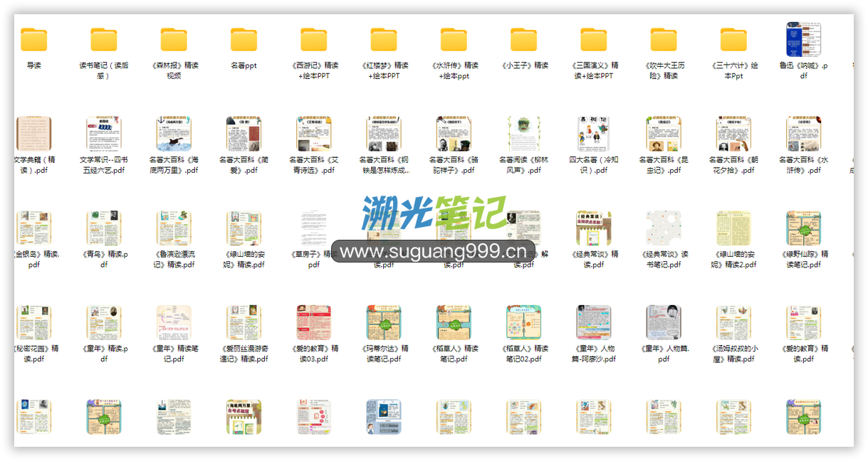The image size is (868, 461).
Task: Click file icon of 名著大百科《艾青诗选》.pdf
Action: click(x=313, y=134)
